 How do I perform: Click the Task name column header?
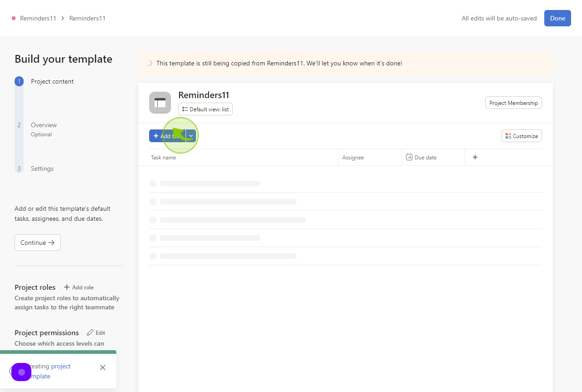(244, 157)
